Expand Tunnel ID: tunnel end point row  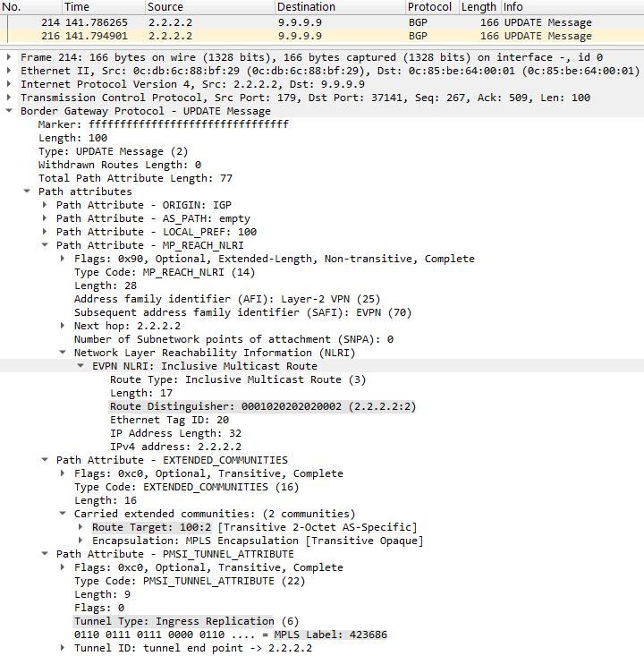[x=63, y=648]
